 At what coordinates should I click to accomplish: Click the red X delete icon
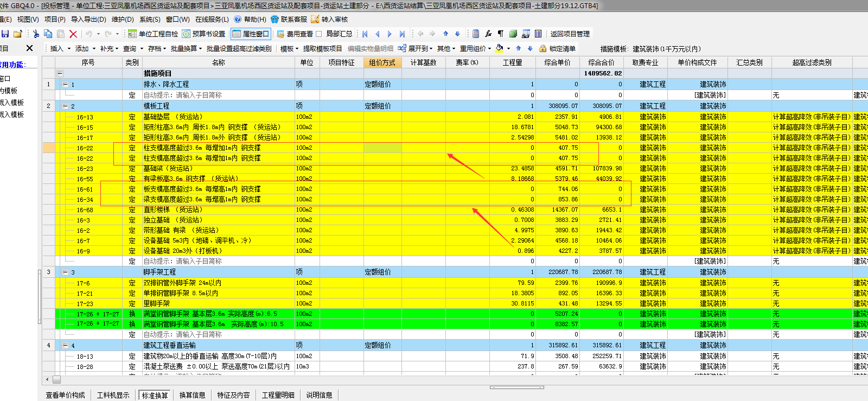(73, 34)
